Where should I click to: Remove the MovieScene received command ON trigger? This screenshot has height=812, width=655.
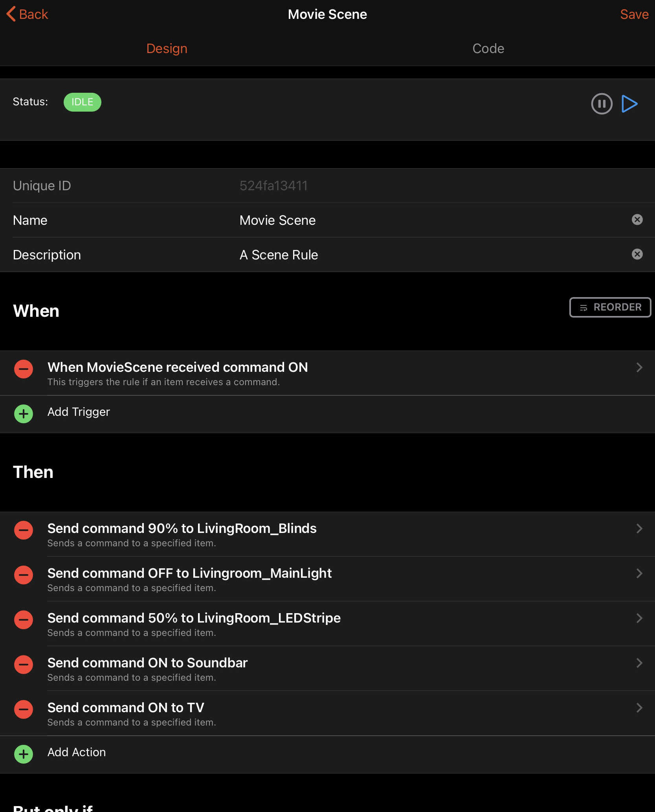tap(24, 369)
